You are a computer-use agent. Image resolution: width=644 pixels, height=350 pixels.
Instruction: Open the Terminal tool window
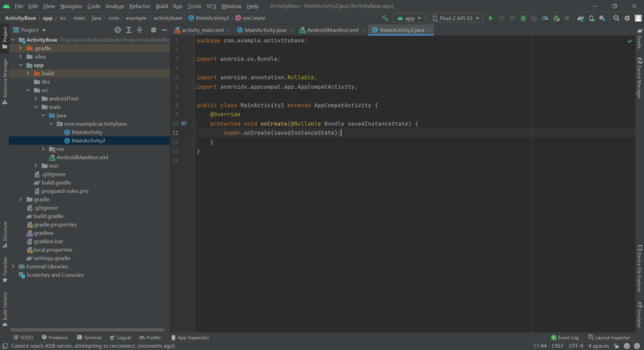point(89,338)
